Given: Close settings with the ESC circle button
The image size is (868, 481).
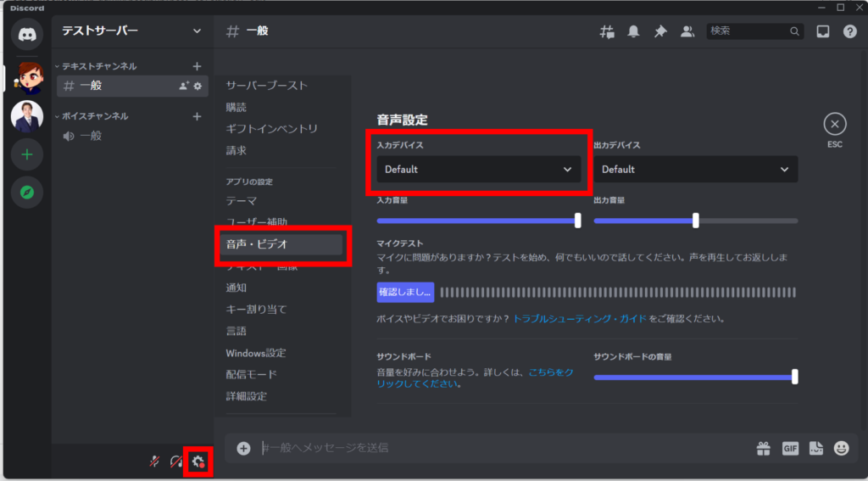Looking at the screenshot, I should click(x=835, y=124).
